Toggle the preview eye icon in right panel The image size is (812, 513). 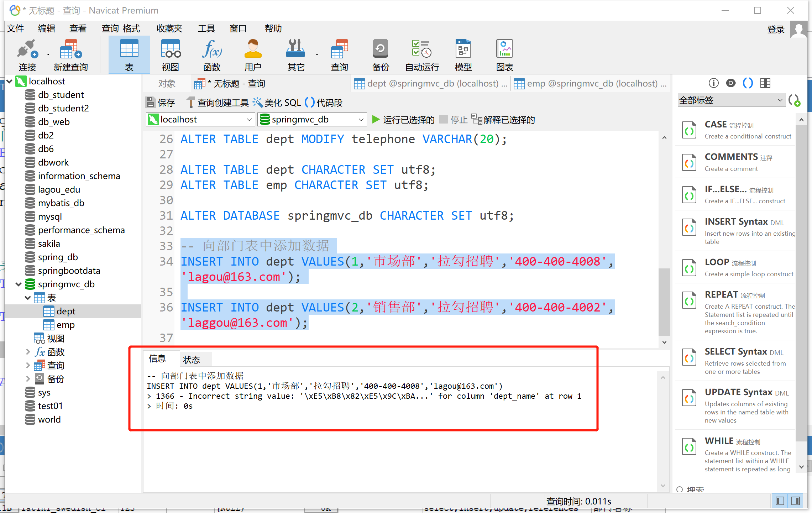(730, 83)
